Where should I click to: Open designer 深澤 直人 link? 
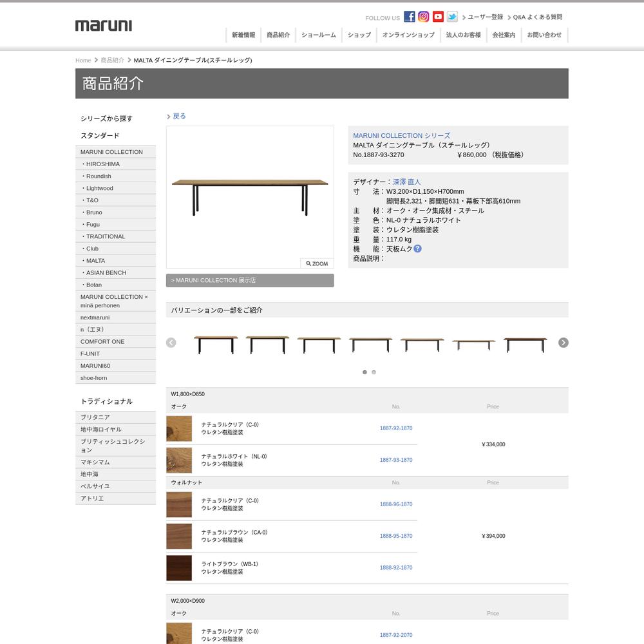coord(406,182)
